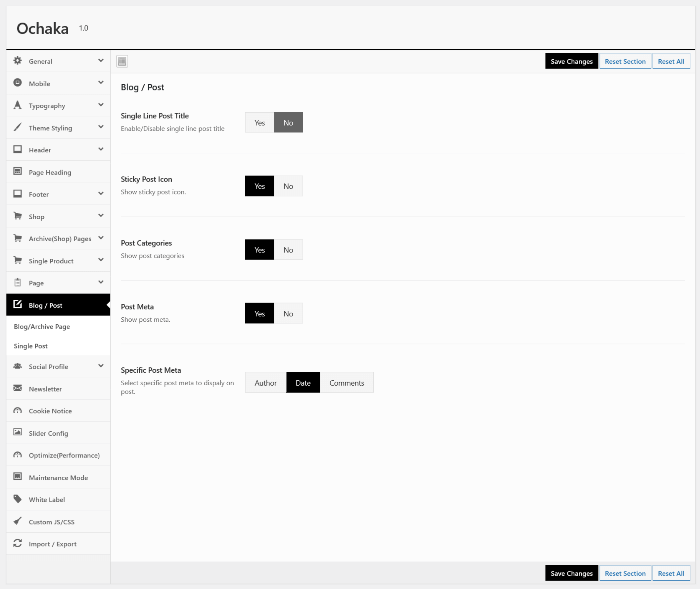Click the General gear icon

point(18,61)
